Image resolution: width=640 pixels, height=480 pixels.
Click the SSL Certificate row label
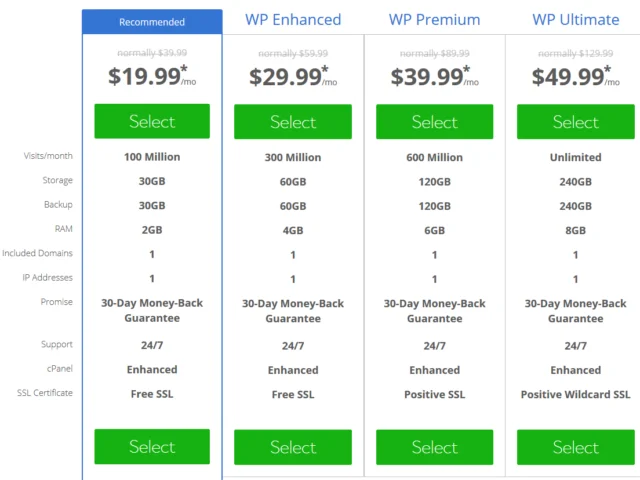[45, 393]
